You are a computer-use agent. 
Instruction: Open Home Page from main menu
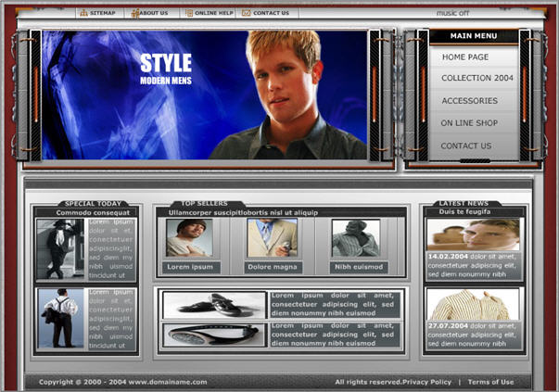465,57
